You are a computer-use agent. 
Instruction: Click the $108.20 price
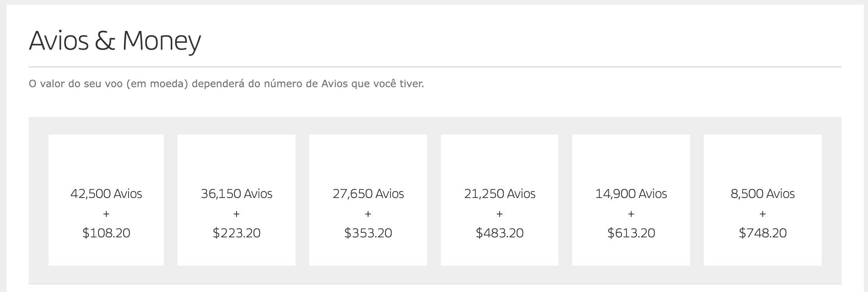click(106, 233)
